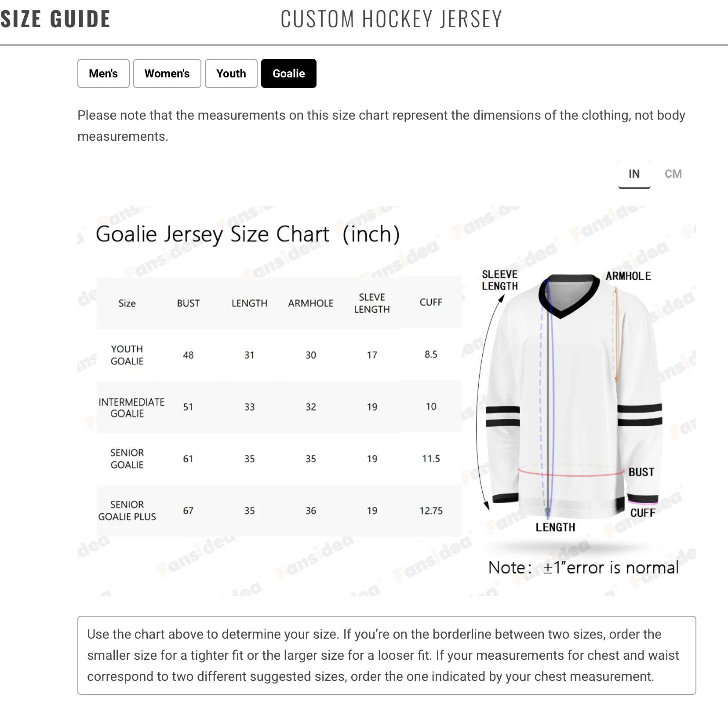The image size is (728, 709).
Task: Click the ARMHOLE label on jersey diagram
Action: point(628,276)
